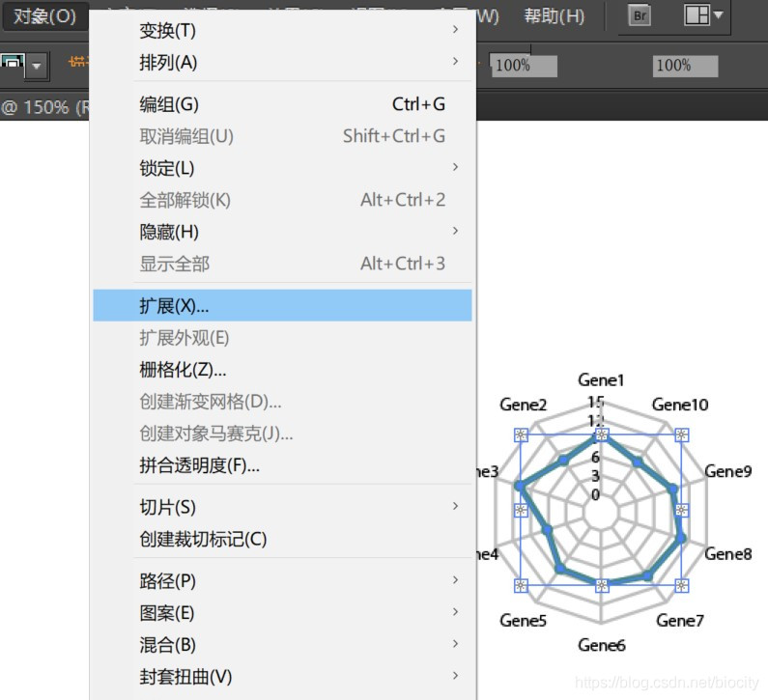Click the document setup icon in control bar
The image size is (768, 700).
point(12,63)
